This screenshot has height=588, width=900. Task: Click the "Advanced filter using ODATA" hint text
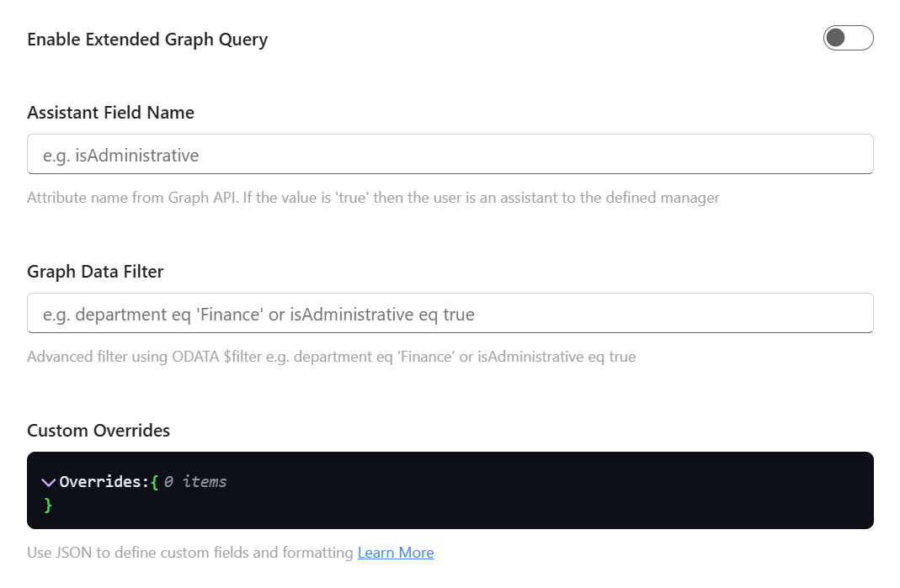point(331,357)
